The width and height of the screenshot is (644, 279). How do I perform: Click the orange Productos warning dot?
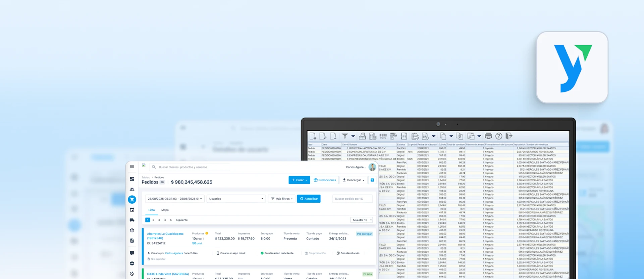click(x=207, y=233)
